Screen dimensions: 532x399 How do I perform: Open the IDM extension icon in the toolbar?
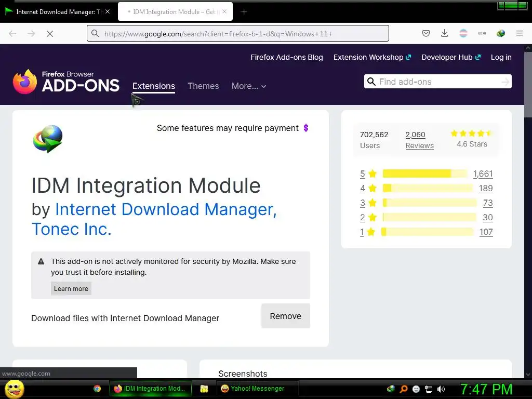coord(500,33)
